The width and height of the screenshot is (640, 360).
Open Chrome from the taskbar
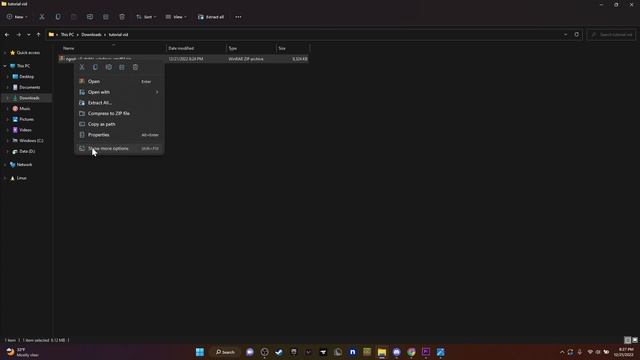(411, 352)
